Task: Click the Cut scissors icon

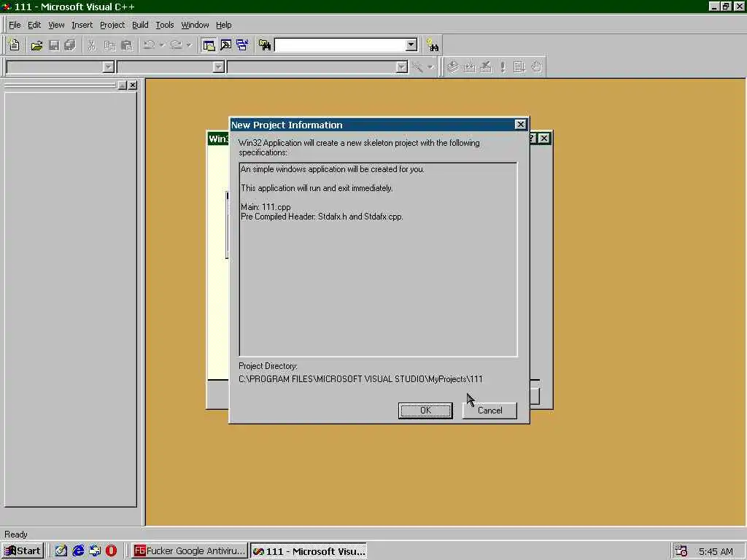Action: [x=91, y=45]
